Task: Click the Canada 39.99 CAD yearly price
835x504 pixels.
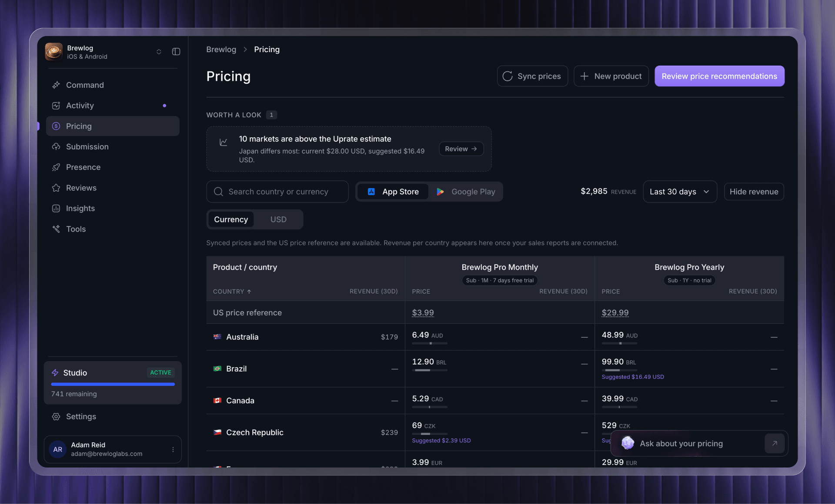Action: pyautogui.click(x=620, y=399)
